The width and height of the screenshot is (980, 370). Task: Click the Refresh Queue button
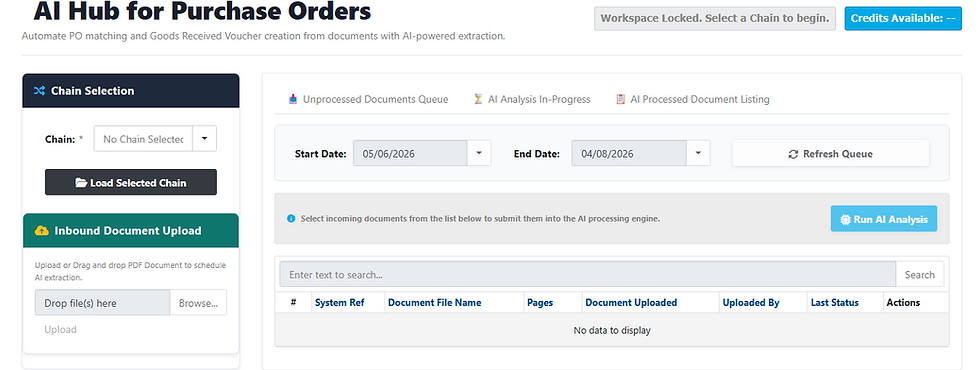point(831,154)
